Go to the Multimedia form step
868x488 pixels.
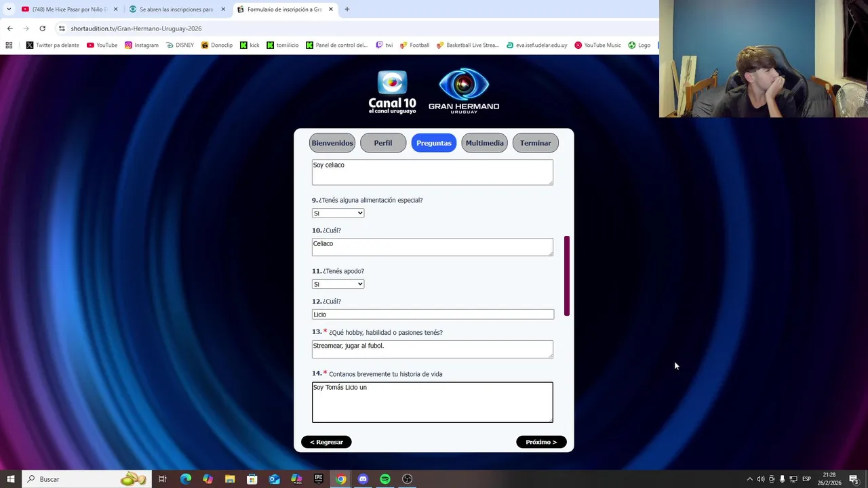coord(485,143)
